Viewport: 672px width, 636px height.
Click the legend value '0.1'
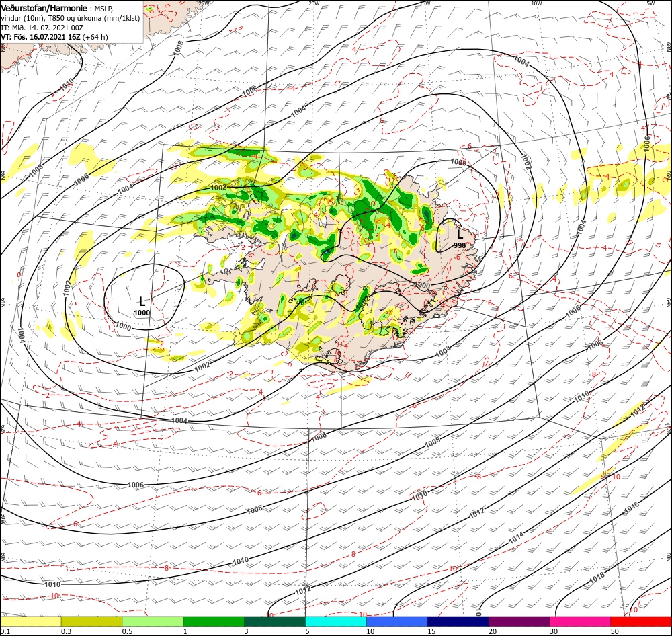(5, 631)
